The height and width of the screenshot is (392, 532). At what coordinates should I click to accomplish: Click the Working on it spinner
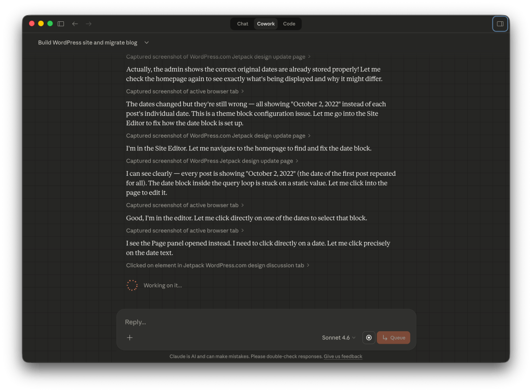tap(132, 285)
